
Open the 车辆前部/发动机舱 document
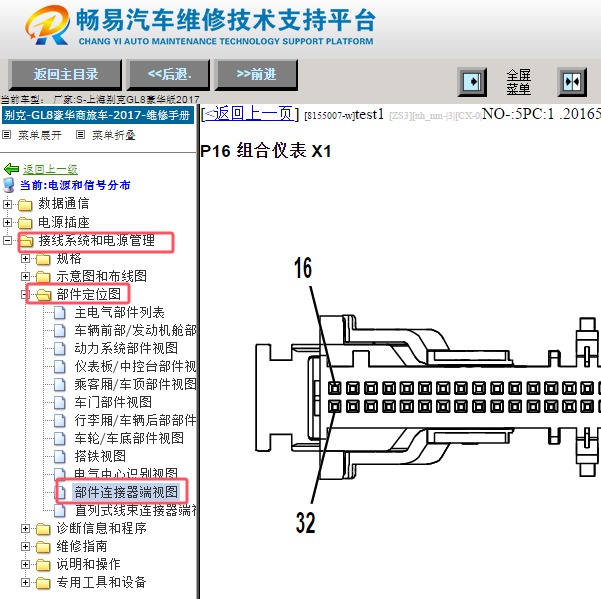[x=136, y=330]
